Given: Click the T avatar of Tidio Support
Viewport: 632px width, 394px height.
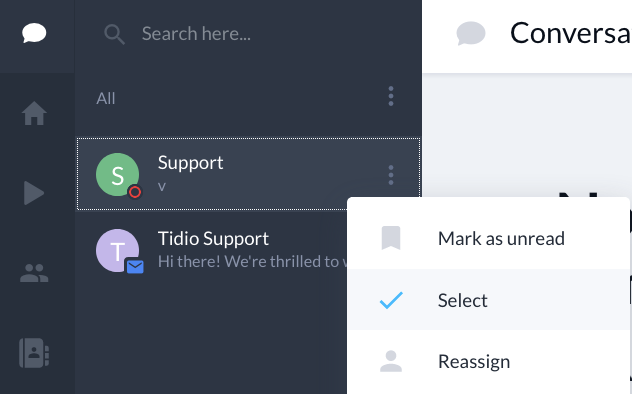Looking at the screenshot, I should [x=117, y=251].
